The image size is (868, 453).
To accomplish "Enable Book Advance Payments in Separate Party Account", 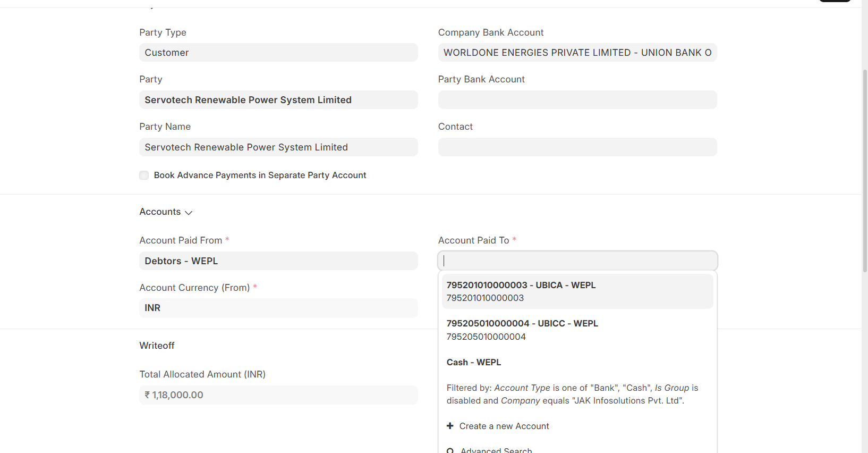I will (144, 175).
